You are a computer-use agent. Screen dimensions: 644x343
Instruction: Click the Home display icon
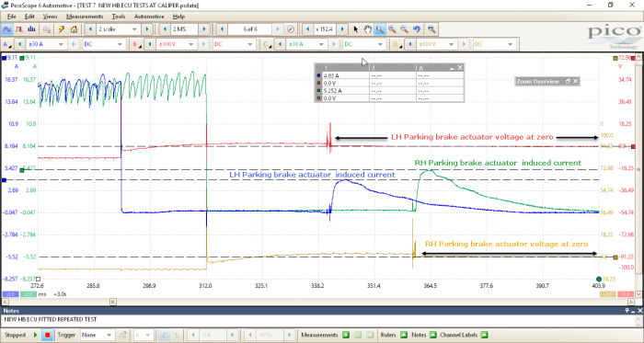coord(74,29)
